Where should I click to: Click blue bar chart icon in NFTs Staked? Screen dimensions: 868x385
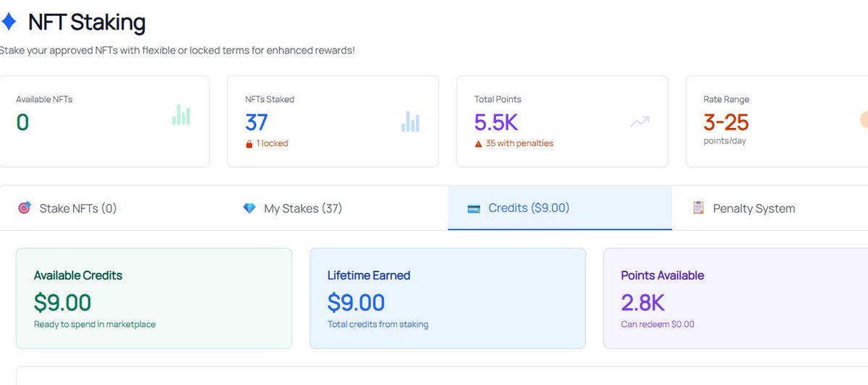tap(410, 122)
